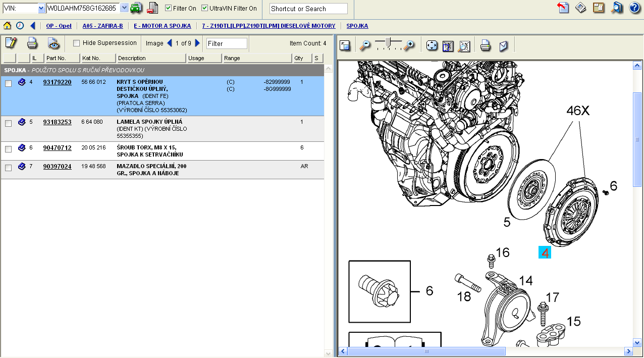
Task: Expand the VIN number history dropdown
Action: (x=124, y=8)
